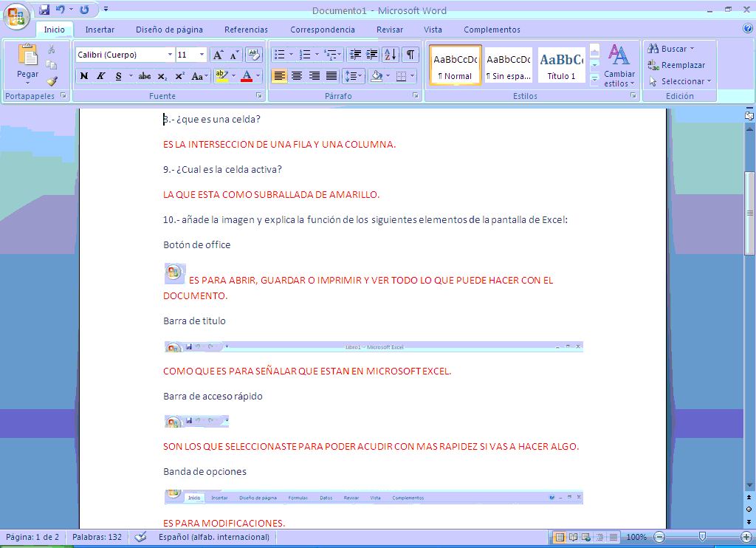Image resolution: width=756 pixels, height=548 pixels.
Task: Redo action in quick access toolbar
Action: (84, 9)
